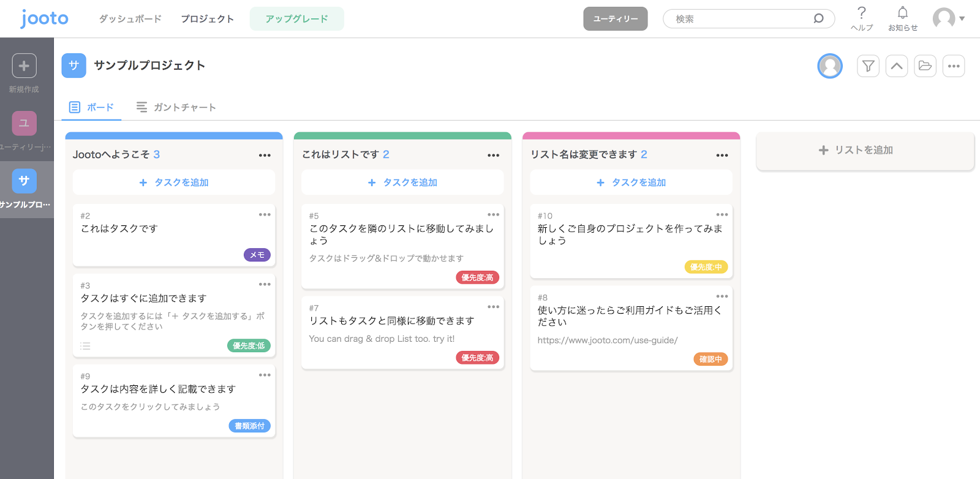The image size is (980, 479).
Task: Click the アップグレード button
Action: [x=297, y=19]
